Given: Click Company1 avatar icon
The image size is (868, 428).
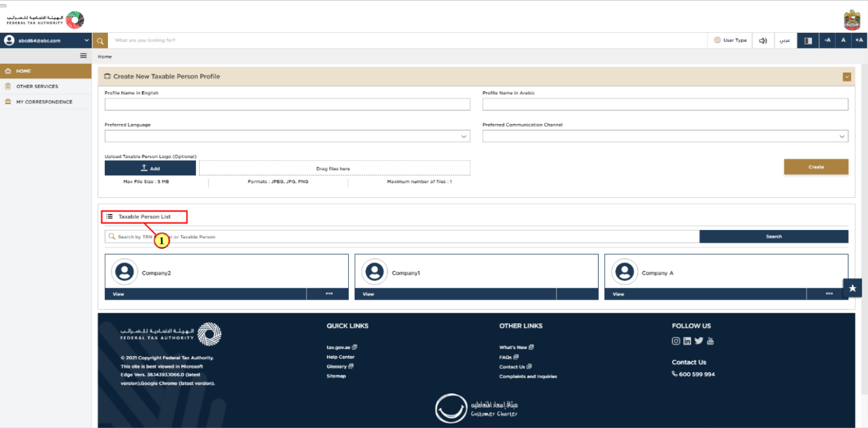Looking at the screenshot, I should tap(375, 272).
